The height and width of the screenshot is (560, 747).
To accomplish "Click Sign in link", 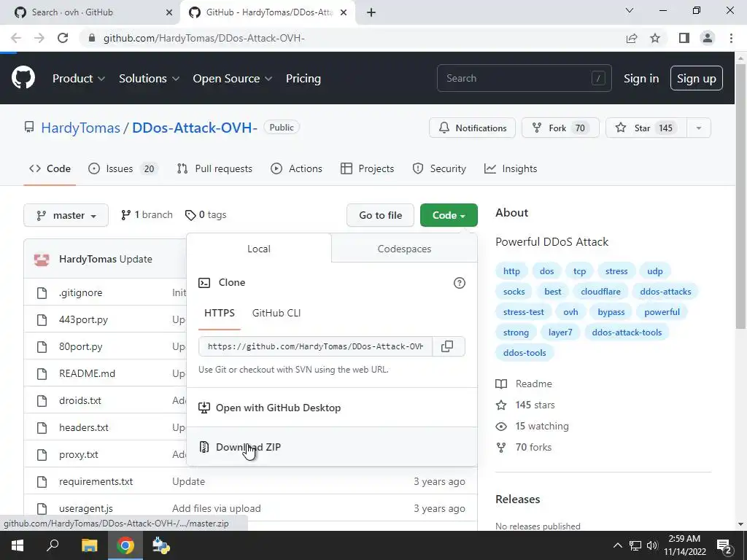I will click(x=641, y=79).
